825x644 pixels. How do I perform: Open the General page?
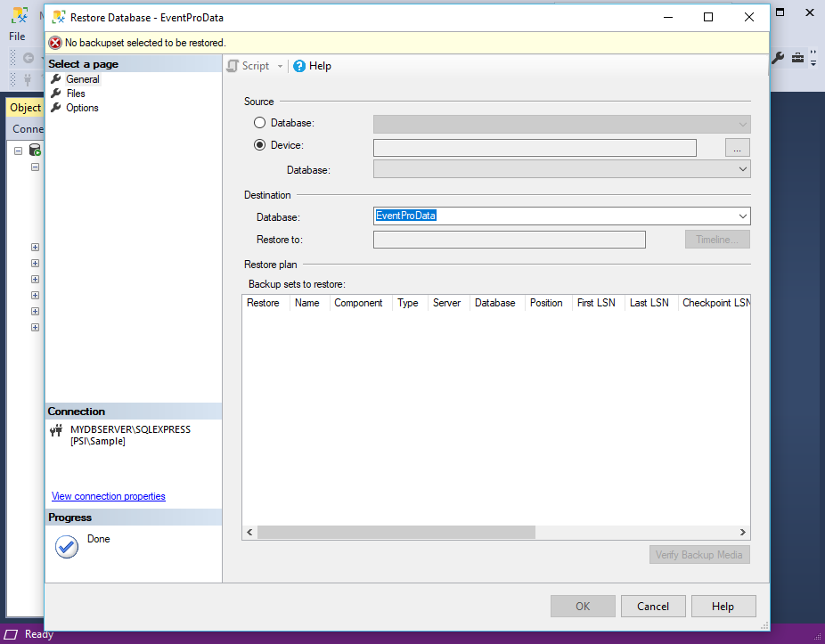click(x=83, y=79)
